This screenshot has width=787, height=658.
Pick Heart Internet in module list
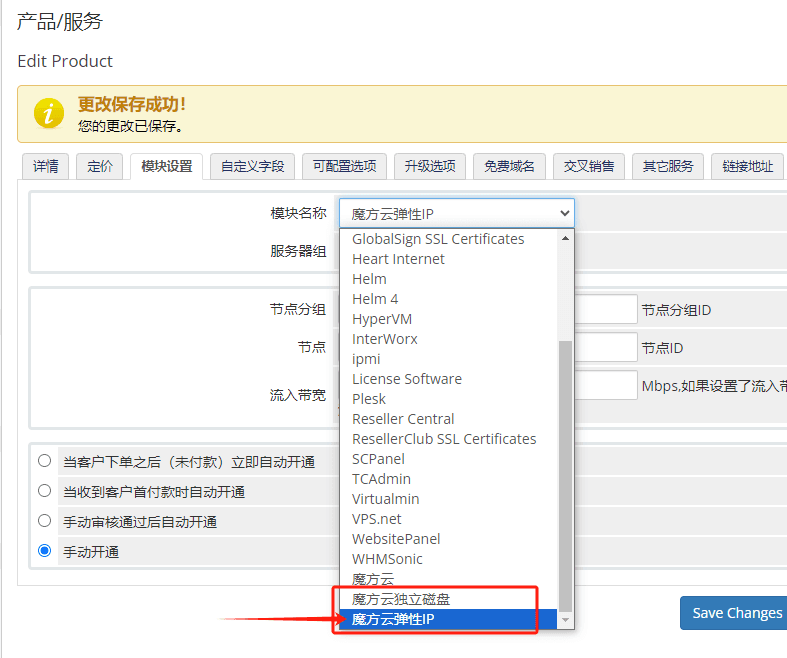[x=449, y=259]
